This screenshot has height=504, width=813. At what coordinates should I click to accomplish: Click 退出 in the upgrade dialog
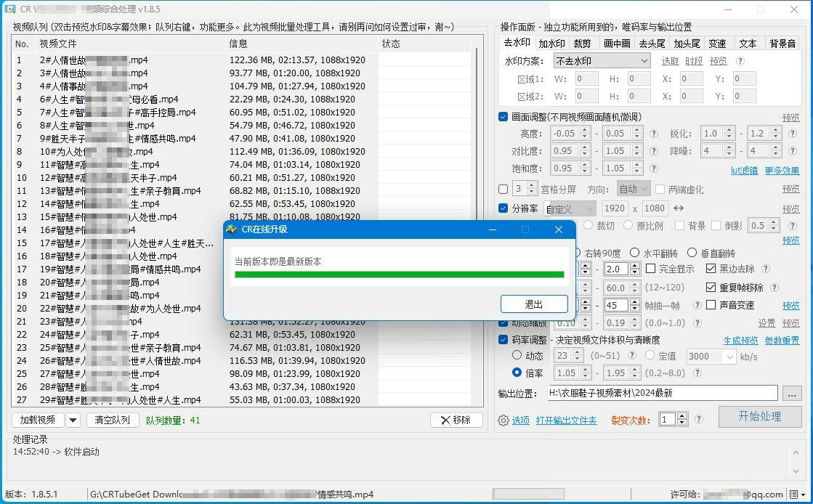(533, 304)
